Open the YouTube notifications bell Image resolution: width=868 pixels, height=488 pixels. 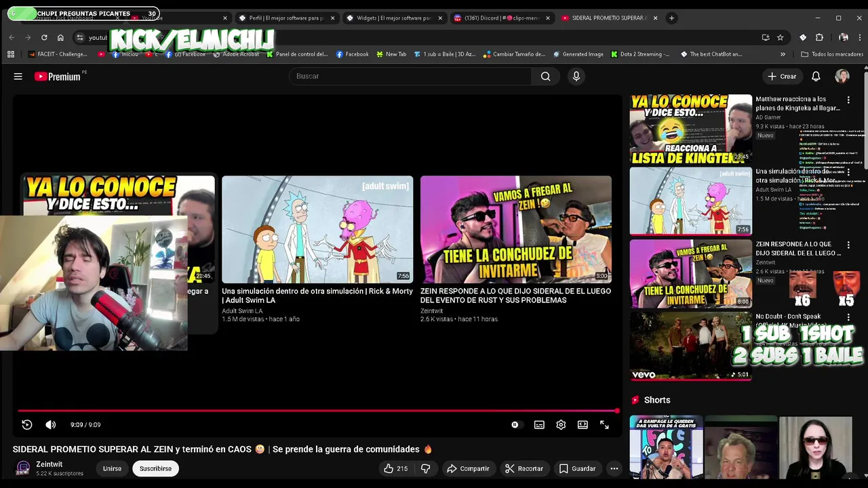click(816, 77)
